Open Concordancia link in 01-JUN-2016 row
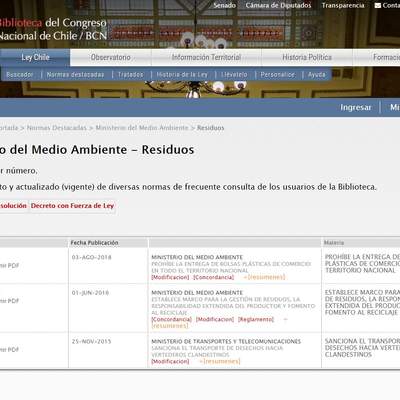400x400 pixels. coord(171,319)
